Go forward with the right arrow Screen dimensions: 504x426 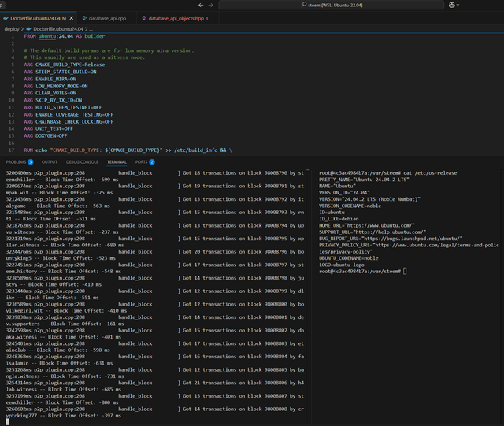(x=211, y=5)
